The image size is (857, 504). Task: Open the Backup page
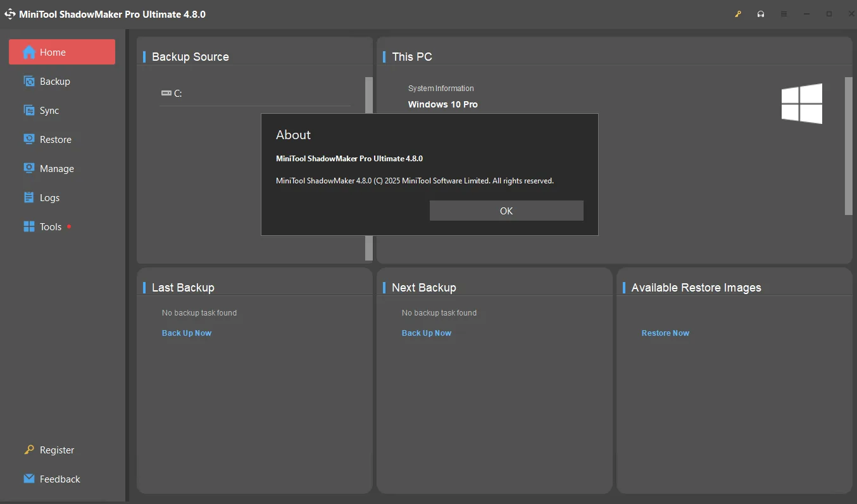(x=62, y=81)
